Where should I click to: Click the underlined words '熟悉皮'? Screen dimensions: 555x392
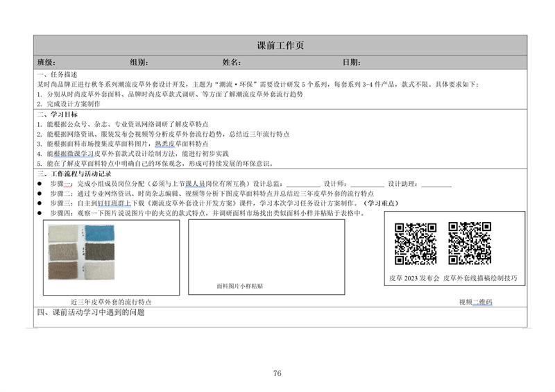[x=165, y=144]
